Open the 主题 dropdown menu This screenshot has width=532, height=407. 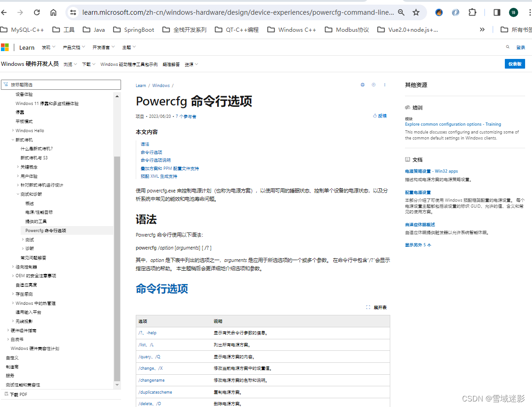click(x=129, y=47)
